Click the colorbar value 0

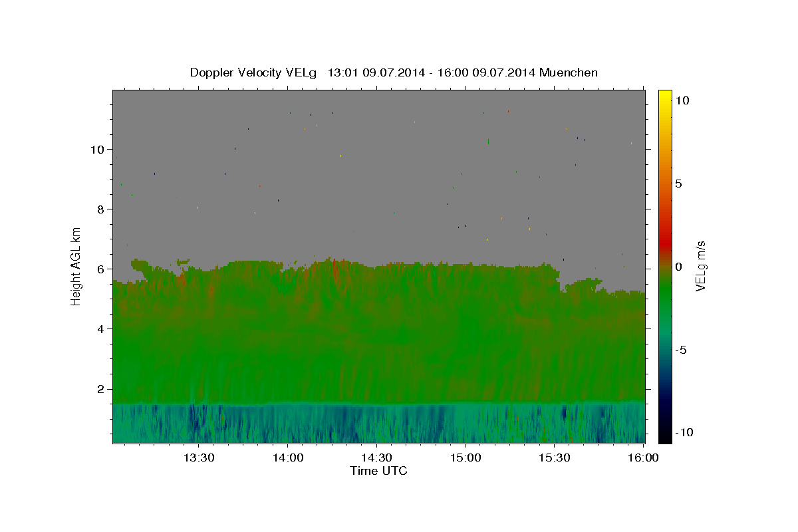point(679,267)
